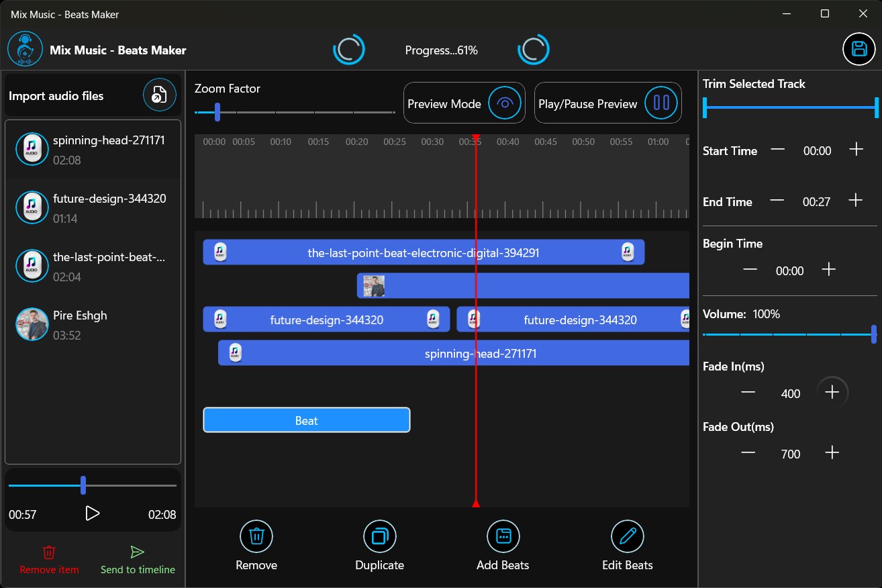Click the Save project icon in top right

[x=859, y=48]
